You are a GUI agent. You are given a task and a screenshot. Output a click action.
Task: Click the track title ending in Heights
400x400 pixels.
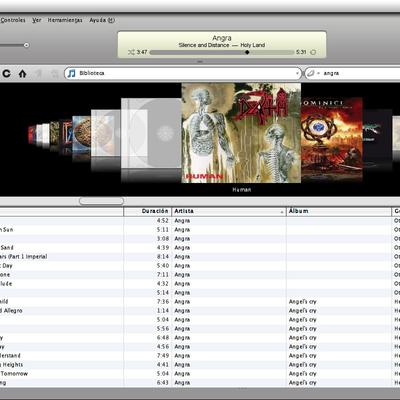(12, 365)
